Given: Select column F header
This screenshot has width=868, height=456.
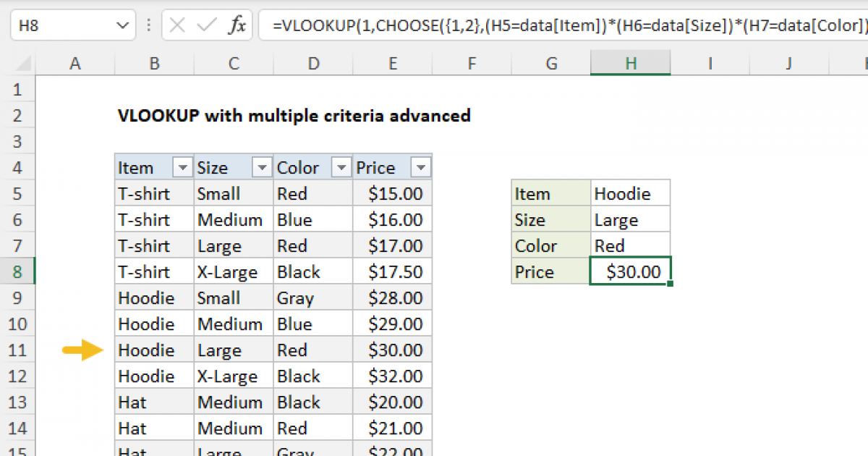Looking at the screenshot, I should [x=472, y=64].
